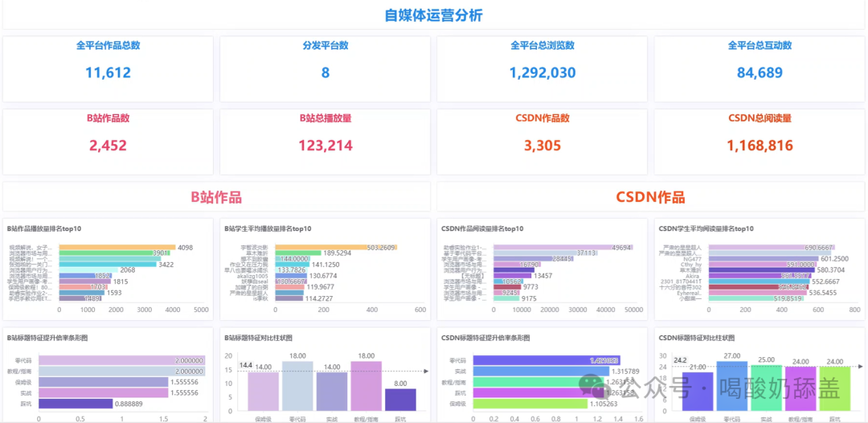
Task: Select the 全平台总互动数 card title
Action: point(760,45)
